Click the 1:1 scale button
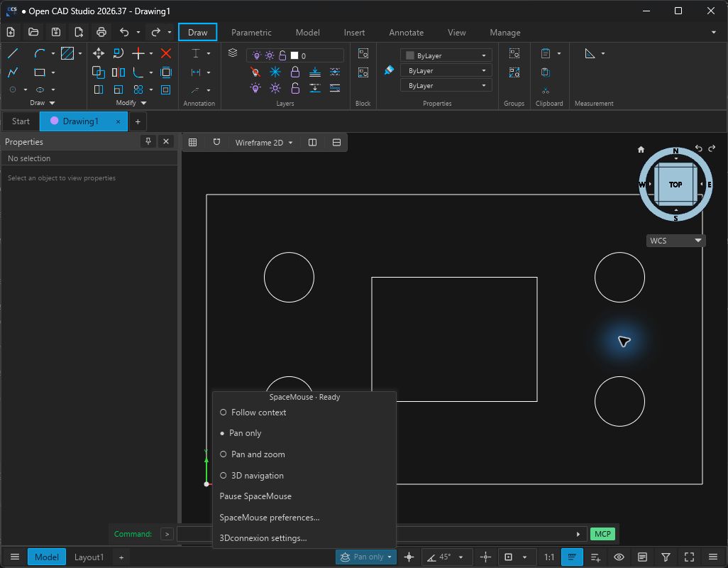Image resolution: width=728 pixels, height=568 pixels. point(549,557)
